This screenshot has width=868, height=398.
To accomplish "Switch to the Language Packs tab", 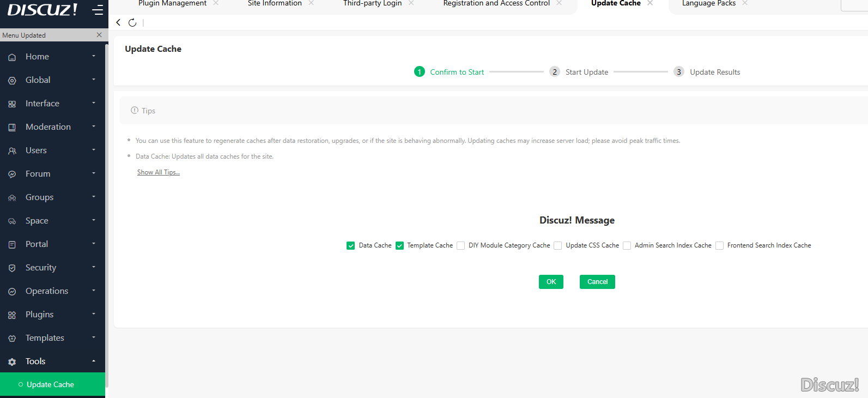I will pyautogui.click(x=708, y=4).
